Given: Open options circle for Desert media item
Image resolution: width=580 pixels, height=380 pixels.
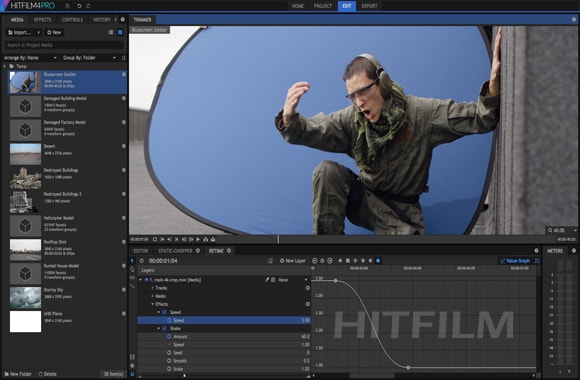Looking at the screenshot, I should pos(124,146).
